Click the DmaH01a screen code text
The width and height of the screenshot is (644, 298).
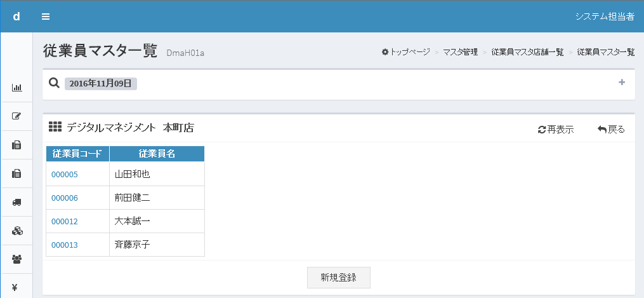pos(185,53)
